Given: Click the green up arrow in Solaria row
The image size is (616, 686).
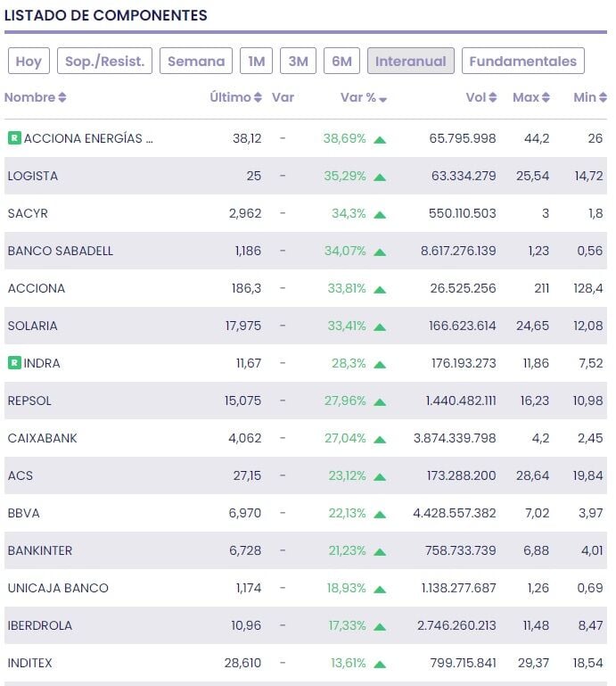Looking at the screenshot, I should click(x=381, y=326).
